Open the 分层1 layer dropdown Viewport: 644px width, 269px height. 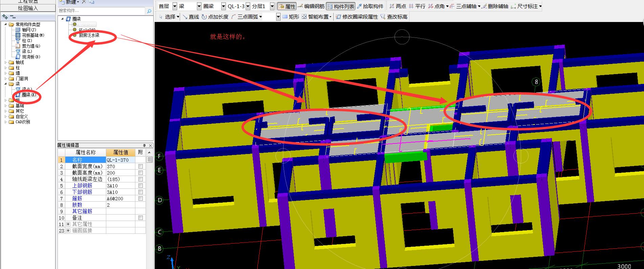(x=272, y=6)
